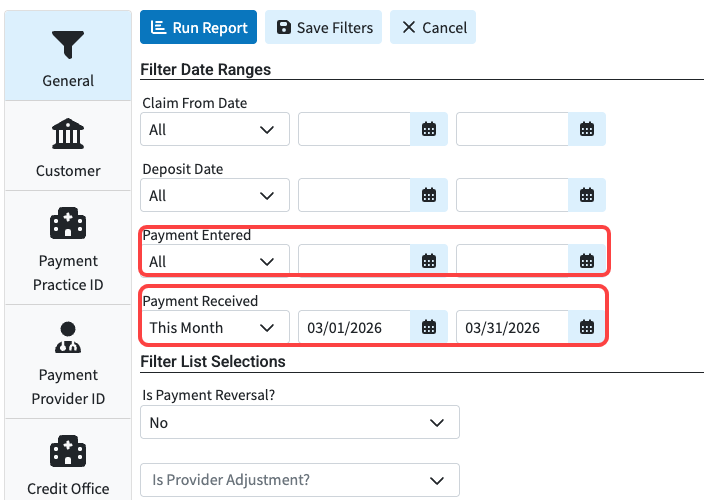Click the Save Filters button
Image resolution: width=712 pixels, height=500 pixels.
coord(324,28)
